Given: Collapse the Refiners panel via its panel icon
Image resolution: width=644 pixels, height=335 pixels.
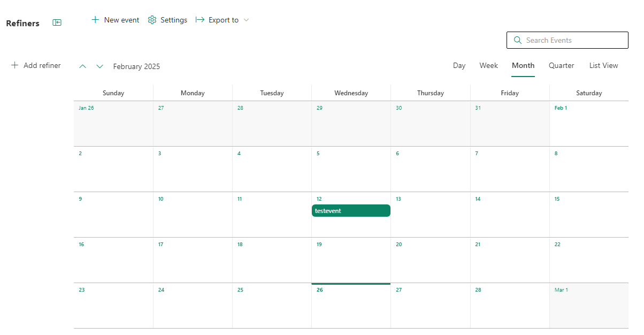Looking at the screenshot, I should coord(56,22).
